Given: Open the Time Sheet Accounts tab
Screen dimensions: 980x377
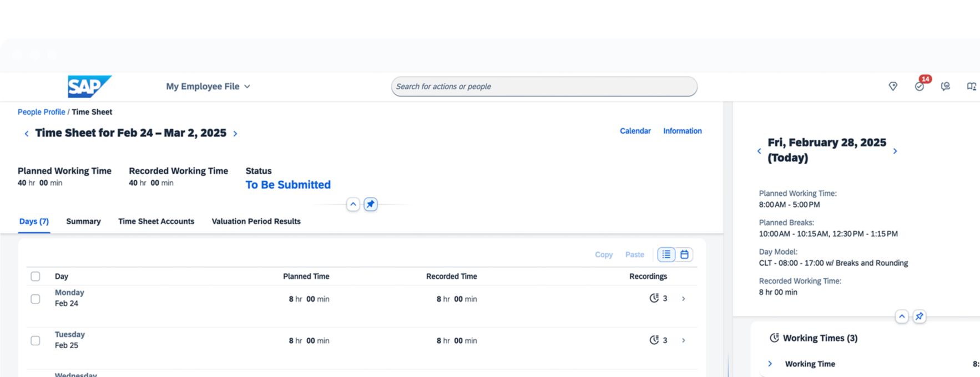Looking at the screenshot, I should pyautogui.click(x=156, y=221).
